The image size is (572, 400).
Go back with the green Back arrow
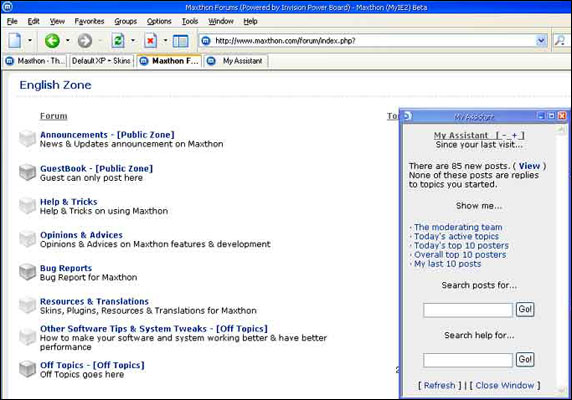click(52, 40)
